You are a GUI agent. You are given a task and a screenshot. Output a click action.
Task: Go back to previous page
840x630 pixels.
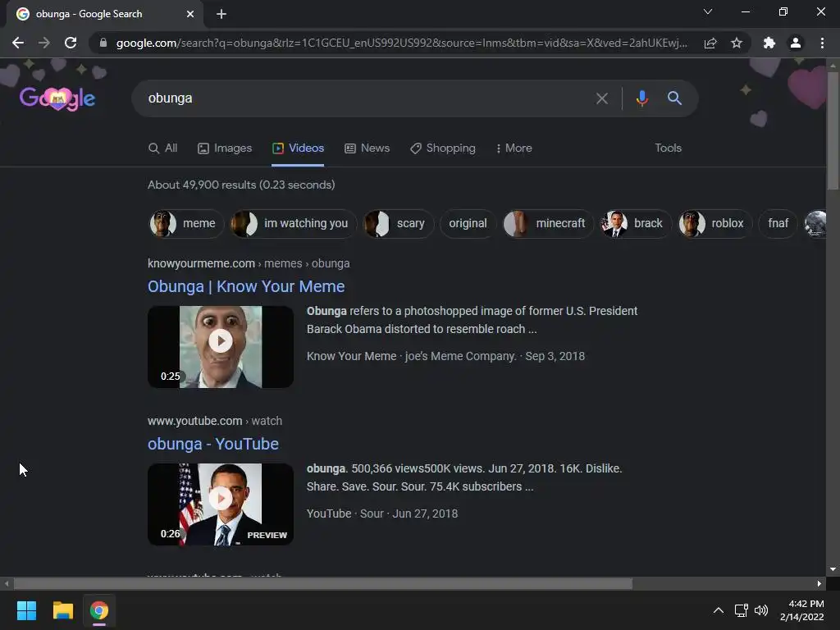pos(18,43)
